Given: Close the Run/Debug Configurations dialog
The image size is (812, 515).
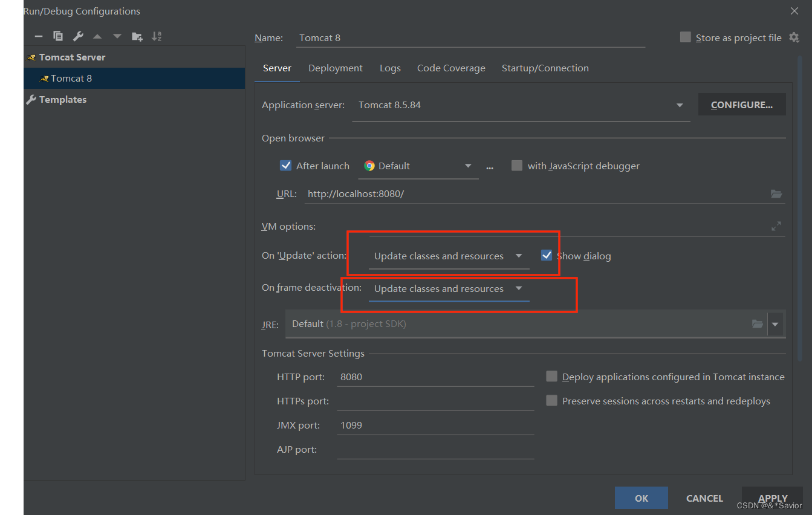Looking at the screenshot, I should pyautogui.click(x=794, y=11).
